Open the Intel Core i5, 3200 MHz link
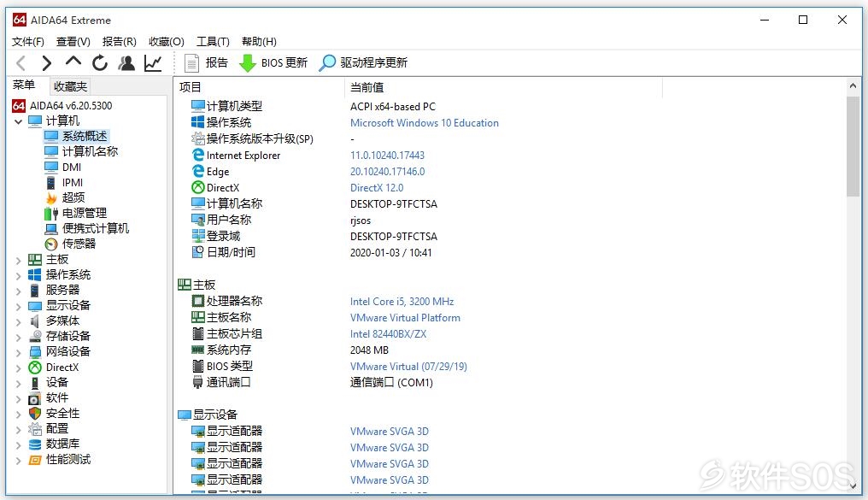 [x=402, y=302]
